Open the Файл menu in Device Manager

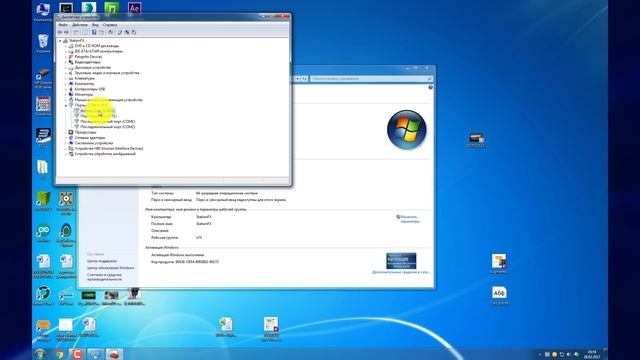click(63, 25)
